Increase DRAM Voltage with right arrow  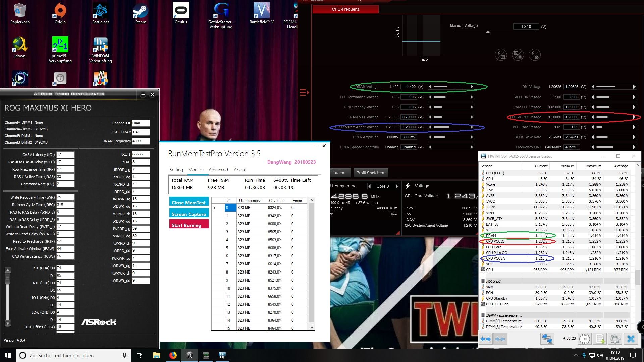(x=472, y=87)
